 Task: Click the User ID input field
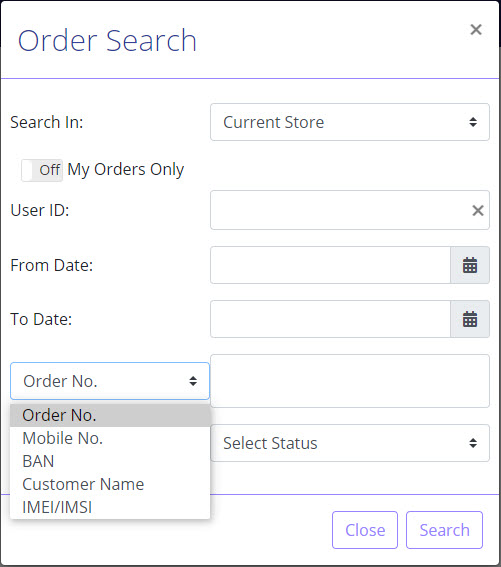350,210
